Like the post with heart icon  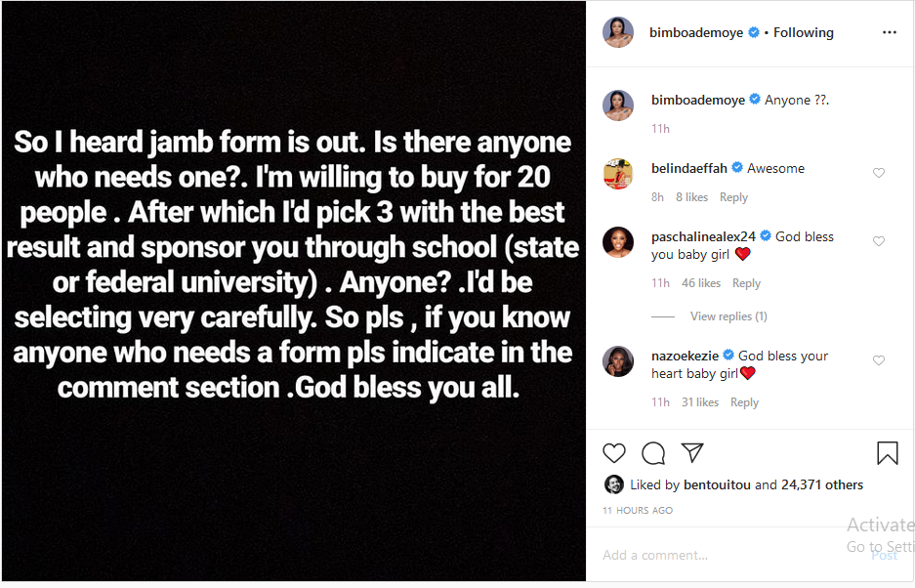click(x=614, y=453)
